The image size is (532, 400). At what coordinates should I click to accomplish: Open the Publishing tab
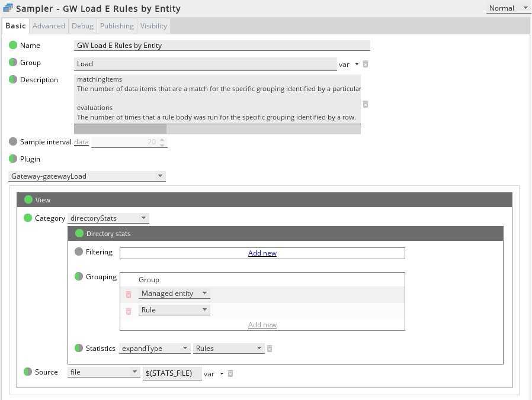coord(117,26)
